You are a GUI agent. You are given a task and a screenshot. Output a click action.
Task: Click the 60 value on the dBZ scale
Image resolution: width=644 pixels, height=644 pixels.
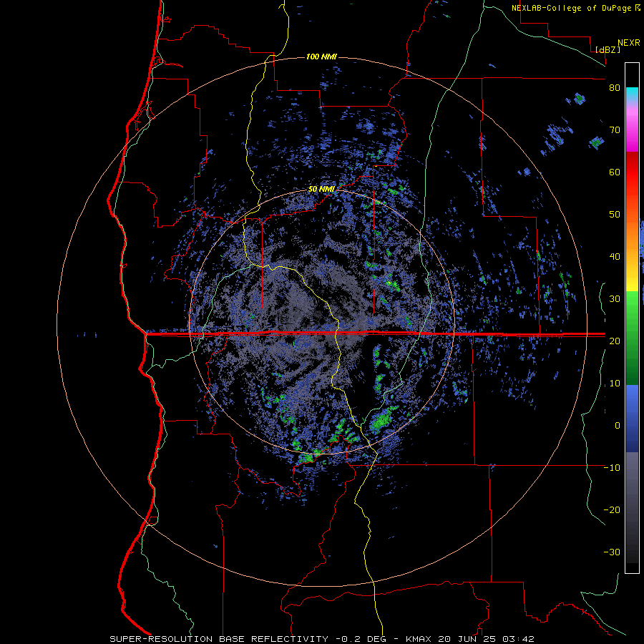tap(615, 172)
